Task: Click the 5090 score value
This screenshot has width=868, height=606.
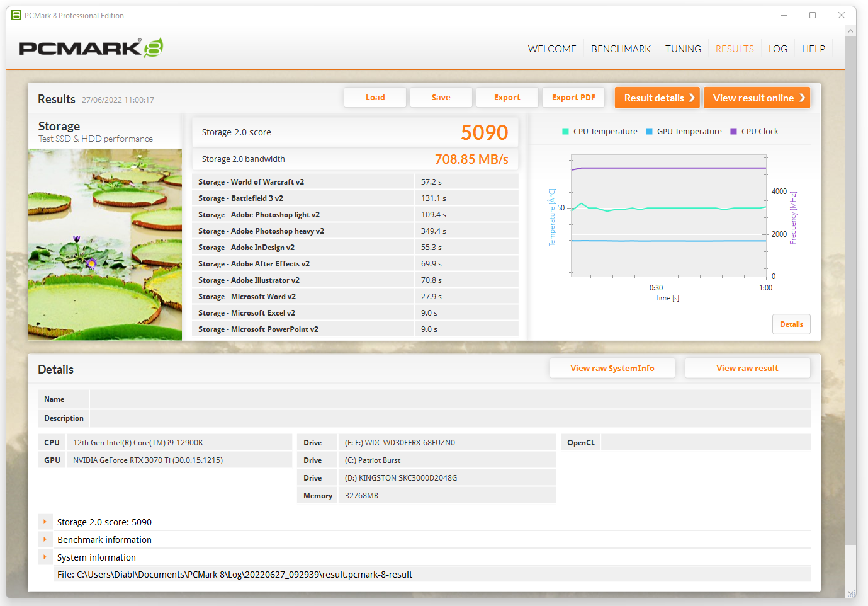Action: (484, 132)
